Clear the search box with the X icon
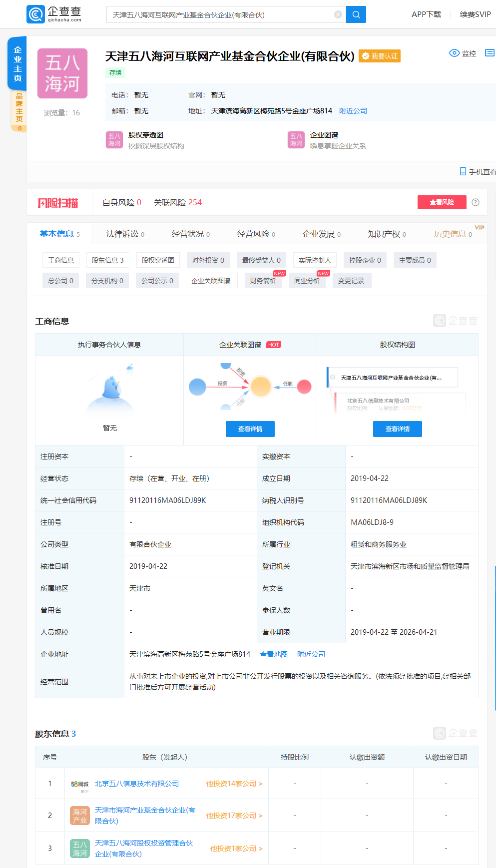 [x=338, y=14]
